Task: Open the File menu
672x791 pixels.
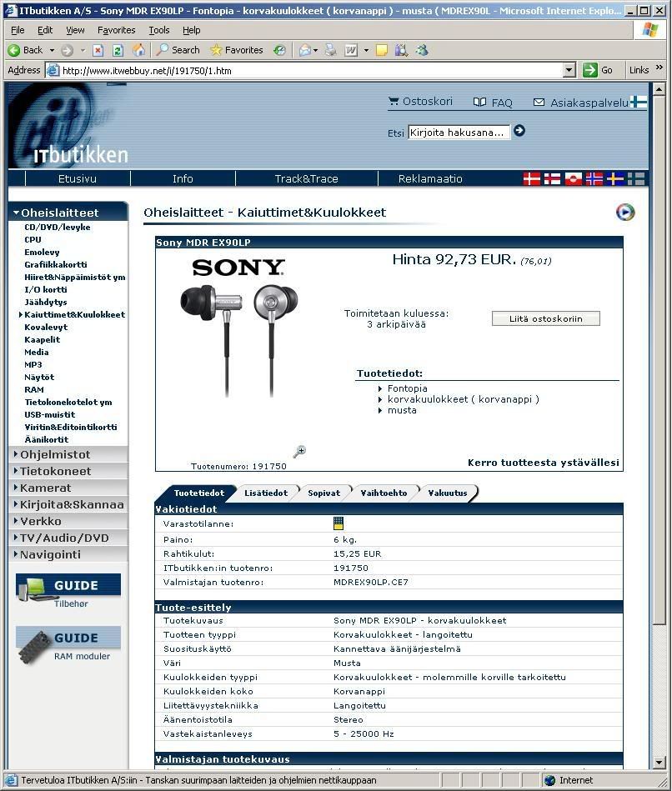Action: (18, 30)
